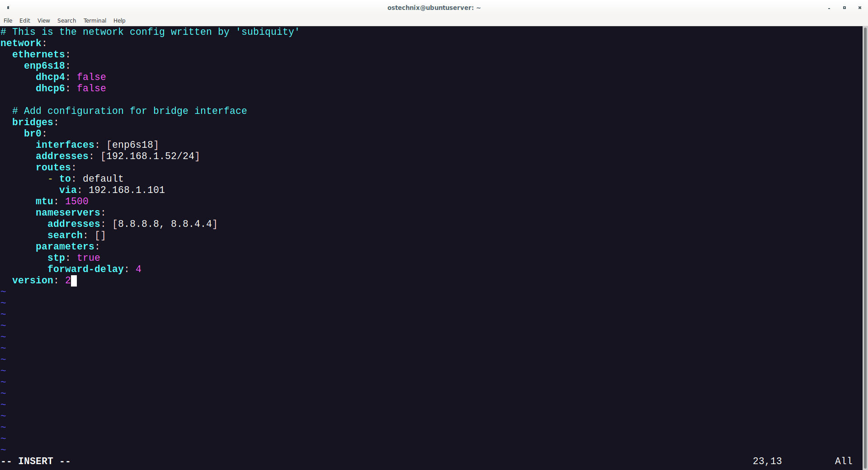Click the terminal window icon in the title bar
Screen dimensions: 868x470
pyautogui.click(x=8, y=8)
